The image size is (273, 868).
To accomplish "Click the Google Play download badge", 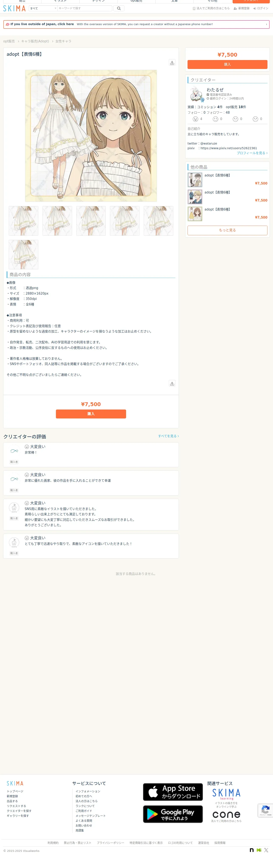I will (173, 814).
